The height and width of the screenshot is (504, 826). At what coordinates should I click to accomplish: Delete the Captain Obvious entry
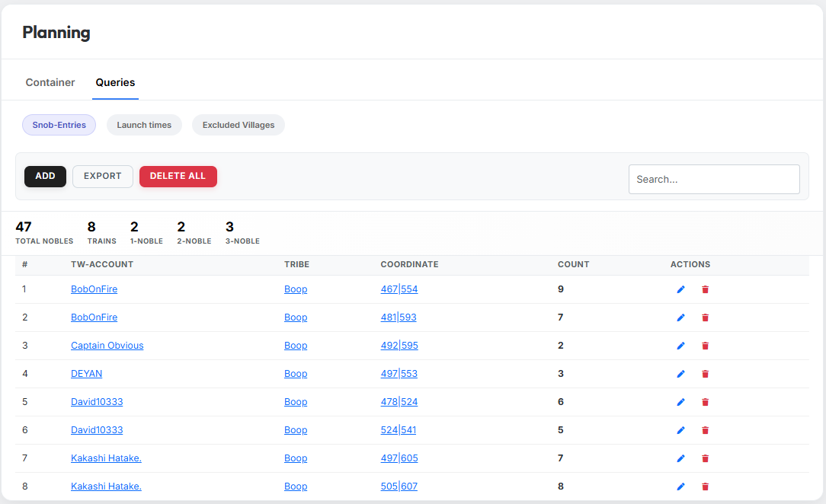pos(705,346)
